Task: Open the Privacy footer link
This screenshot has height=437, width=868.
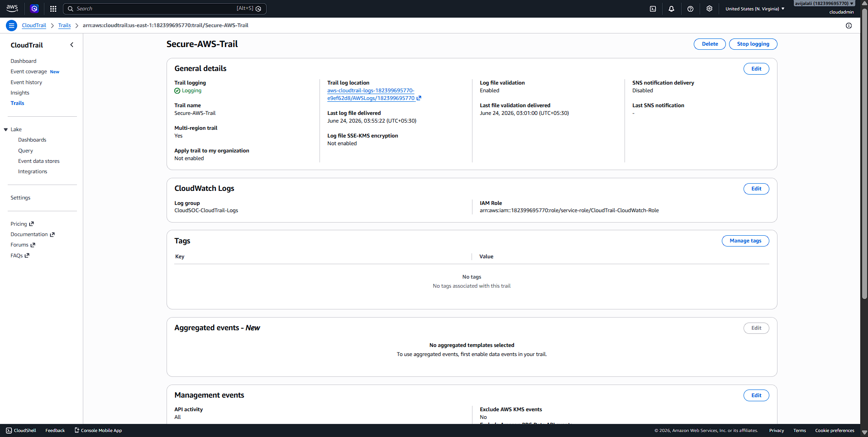Action: click(777, 430)
